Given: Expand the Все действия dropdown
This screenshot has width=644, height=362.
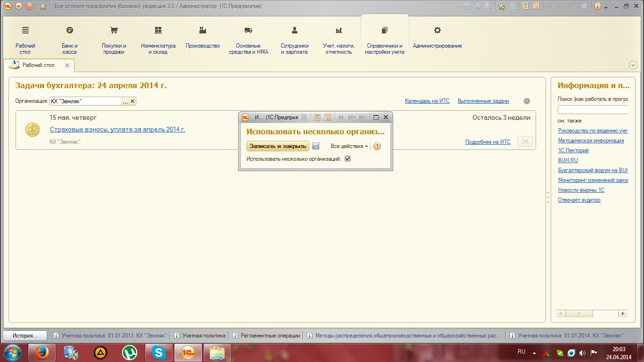Looking at the screenshot, I should [x=349, y=146].
